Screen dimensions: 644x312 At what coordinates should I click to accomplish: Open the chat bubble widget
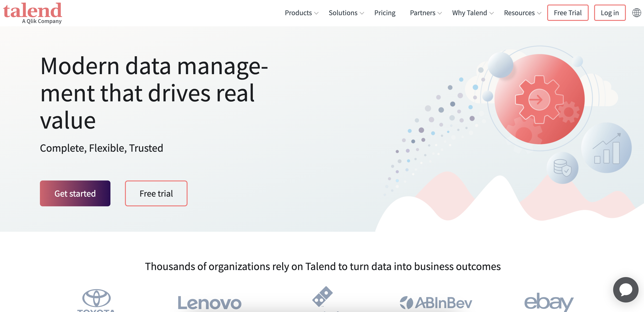tap(625, 290)
